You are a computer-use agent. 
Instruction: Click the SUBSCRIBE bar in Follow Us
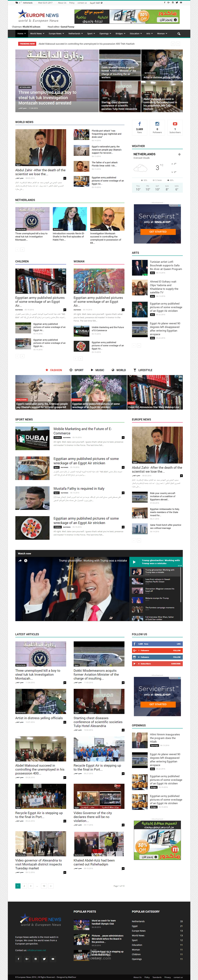click(x=157, y=664)
